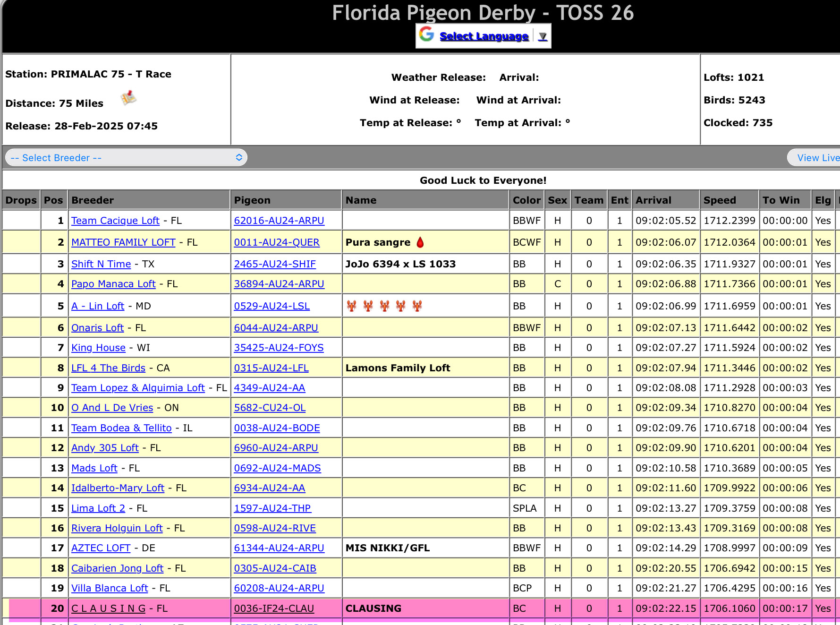Screen dimensions: 840x625
Task: Click the Breeder column header
Action: coord(93,200)
